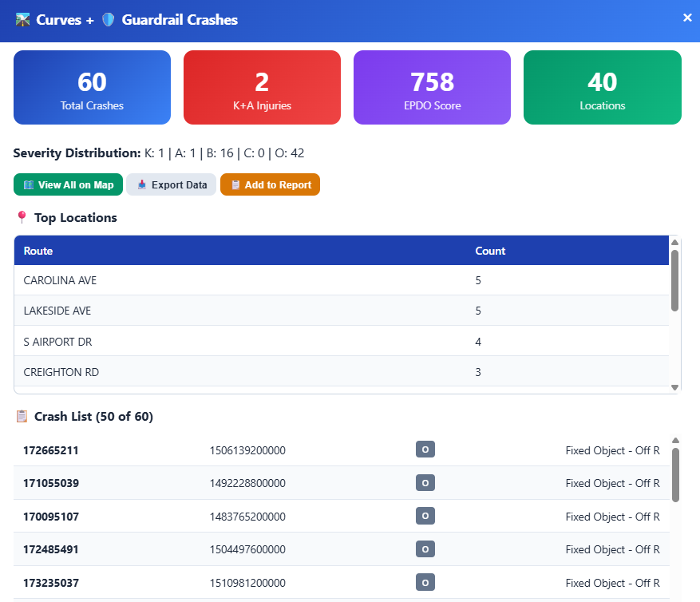Screen dimensions: 700x602
Task: Close the Curves + Guardrail Crashes dialog
Action: [687, 18]
